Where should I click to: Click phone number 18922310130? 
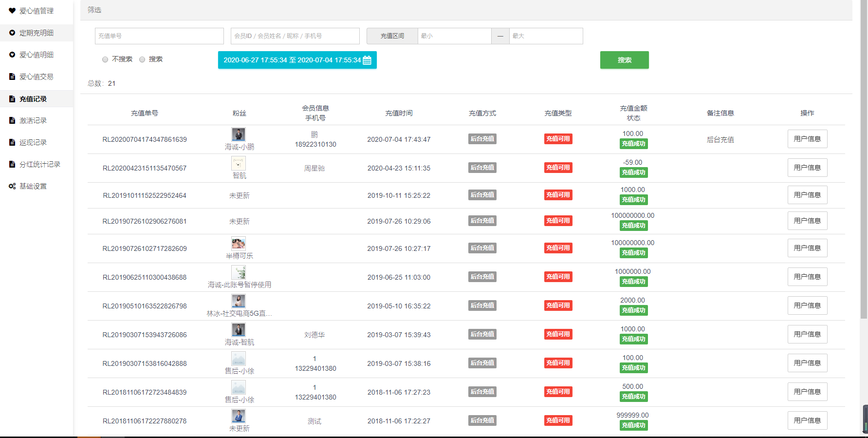coord(315,144)
